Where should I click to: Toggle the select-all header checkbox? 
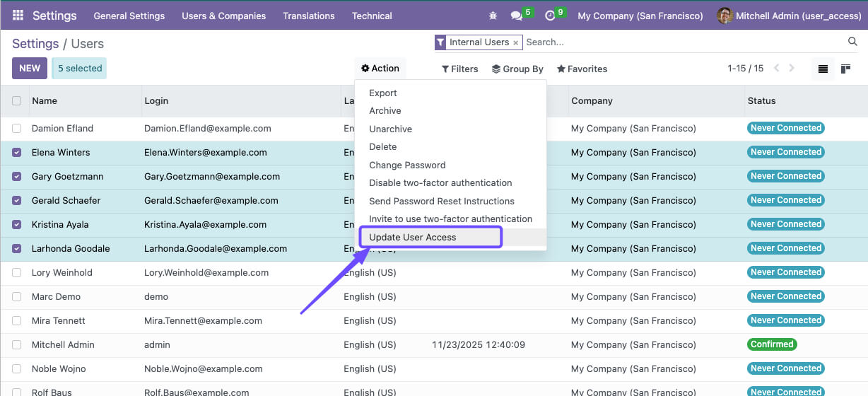click(17, 101)
